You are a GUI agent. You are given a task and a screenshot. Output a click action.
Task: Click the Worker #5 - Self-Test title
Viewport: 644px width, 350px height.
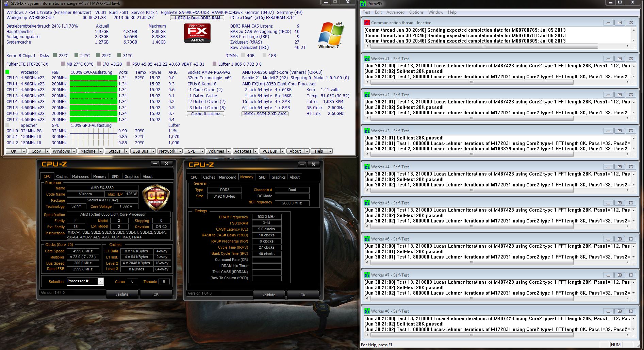pyautogui.click(x=390, y=203)
